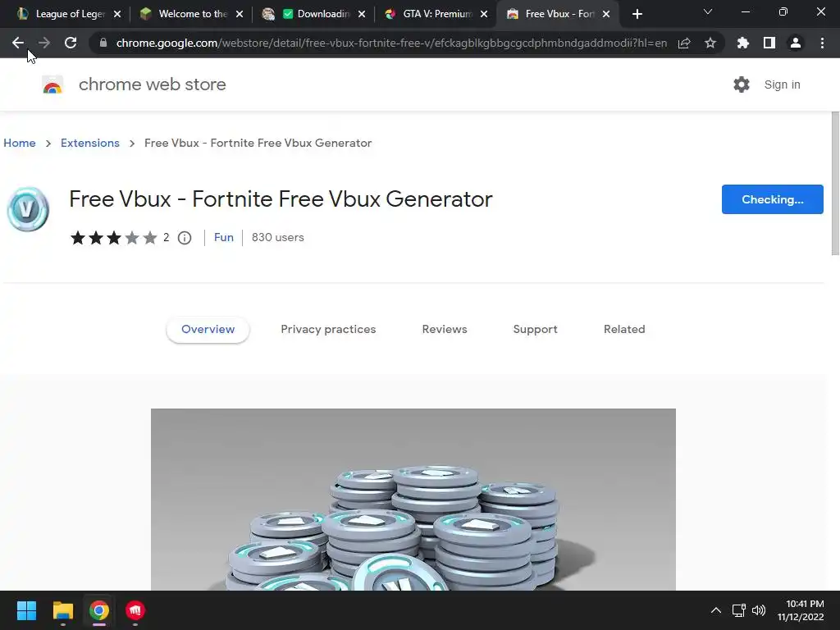Screen dimensions: 840x630
Task: Show hidden icons tray chevron
Action: [x=715, y=610]
